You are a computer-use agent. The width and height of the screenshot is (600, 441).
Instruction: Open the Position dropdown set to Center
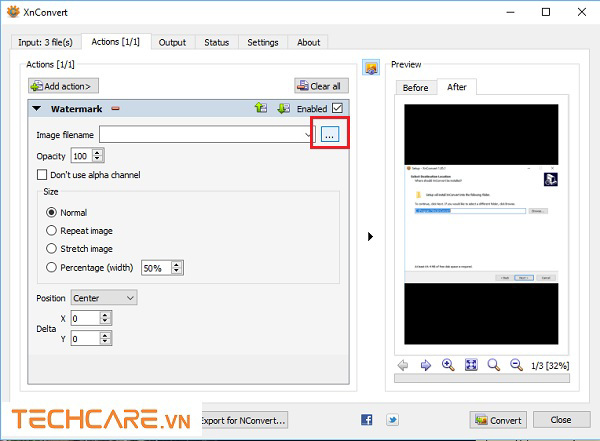(x=104, y=298)
